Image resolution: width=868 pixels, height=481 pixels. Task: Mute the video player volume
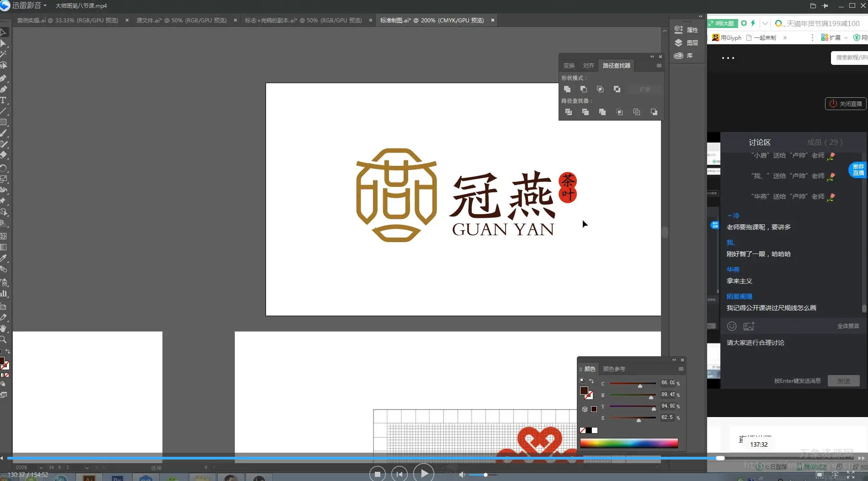click(462, 475)
